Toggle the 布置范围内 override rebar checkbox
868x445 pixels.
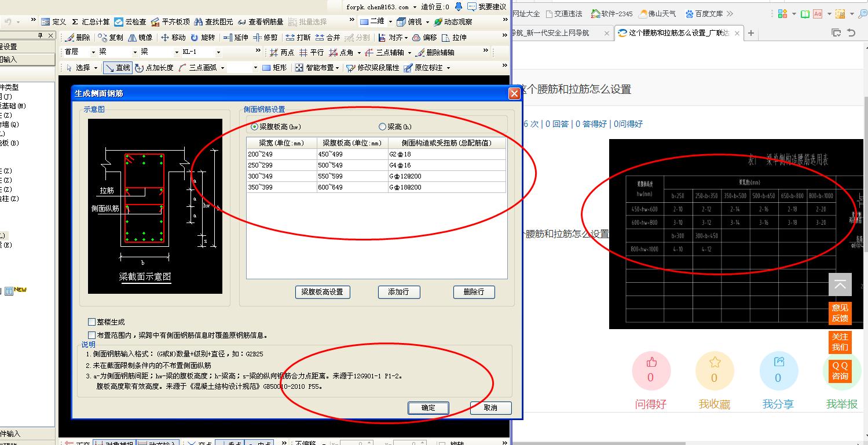coord(91,335)
